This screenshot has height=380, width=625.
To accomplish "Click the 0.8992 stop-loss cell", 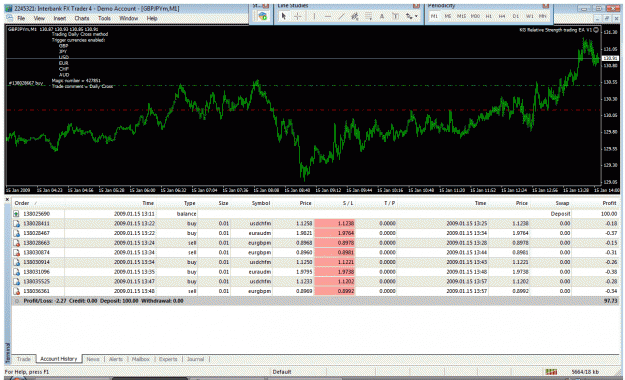I will [335, 291].
